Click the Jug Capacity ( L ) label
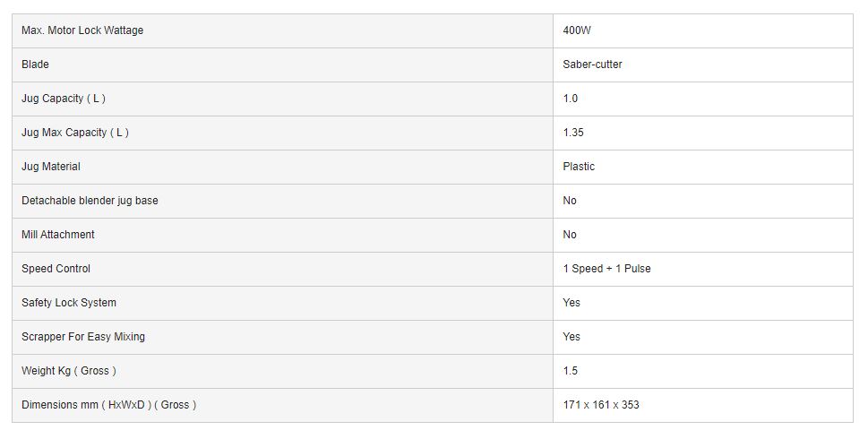 click(64, 99)
